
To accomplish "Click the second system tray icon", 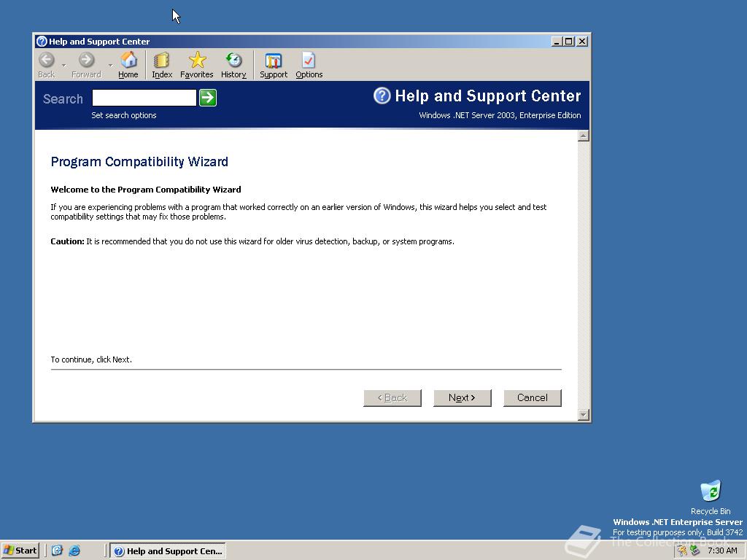I will [x=694, y=551].
